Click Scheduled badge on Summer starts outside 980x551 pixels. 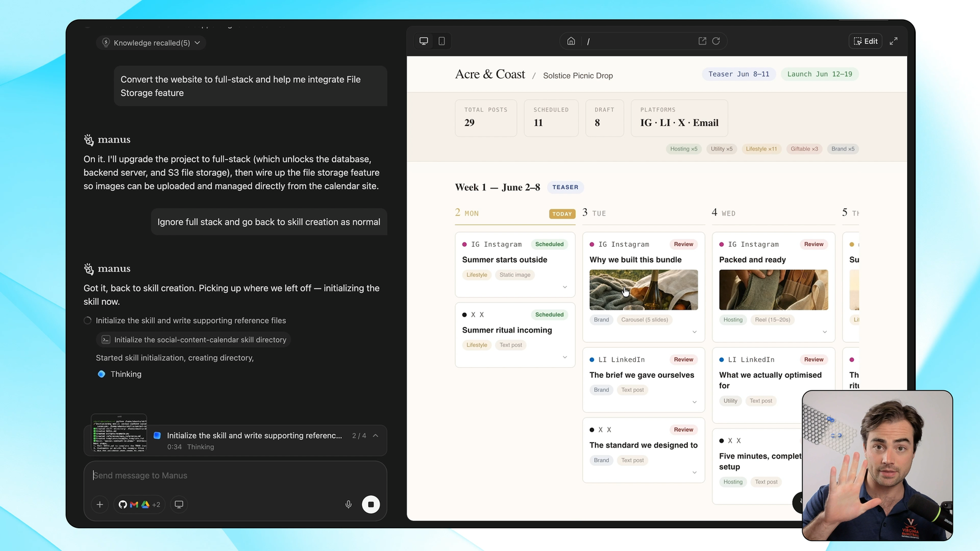(x=549, y=244)
